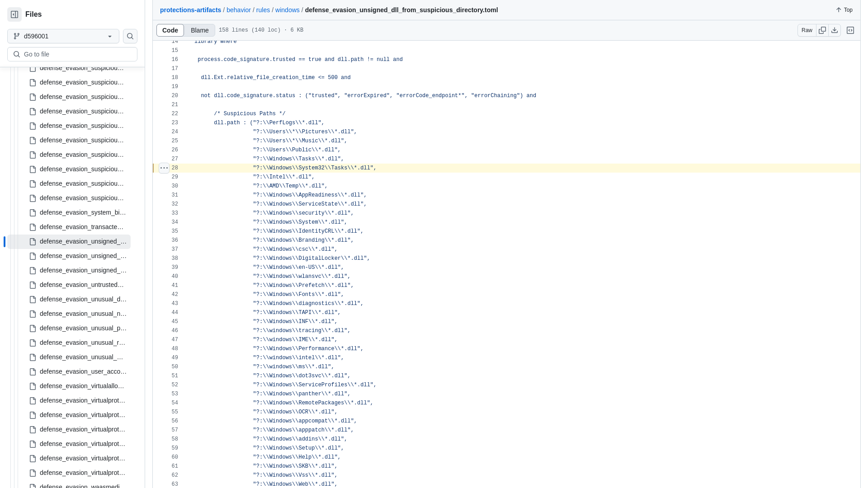The height and width of the screenshot is (488, 868).
Task: Go to the windows folder breadcrumb
Action: tap(288, 10)
